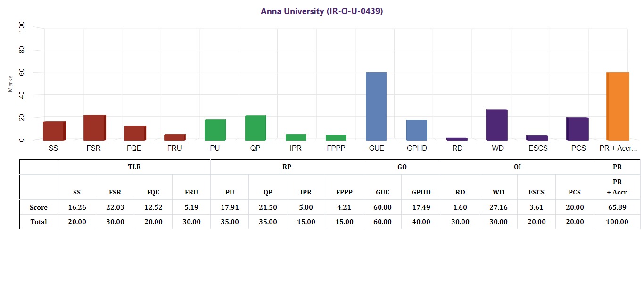Click the GO group header in table
The image size is (644, 287).
coord(402,167)
